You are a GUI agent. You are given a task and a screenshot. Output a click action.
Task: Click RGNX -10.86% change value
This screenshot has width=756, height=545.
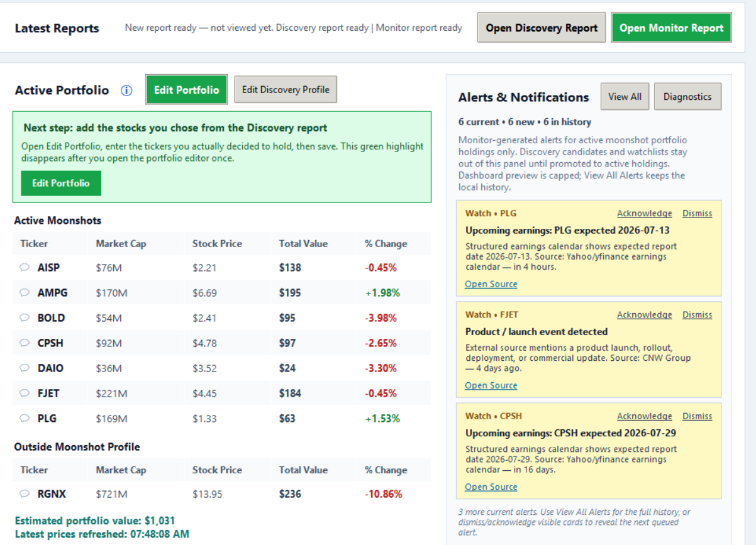pos(383,494)
